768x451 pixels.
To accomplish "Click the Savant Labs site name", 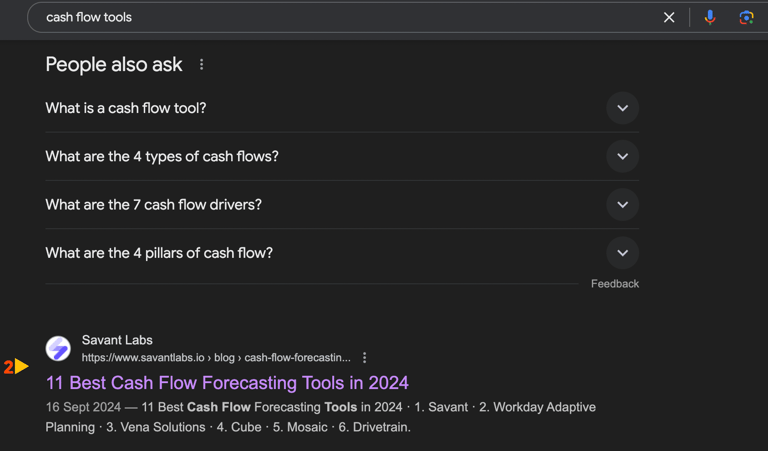I will 117,340.
